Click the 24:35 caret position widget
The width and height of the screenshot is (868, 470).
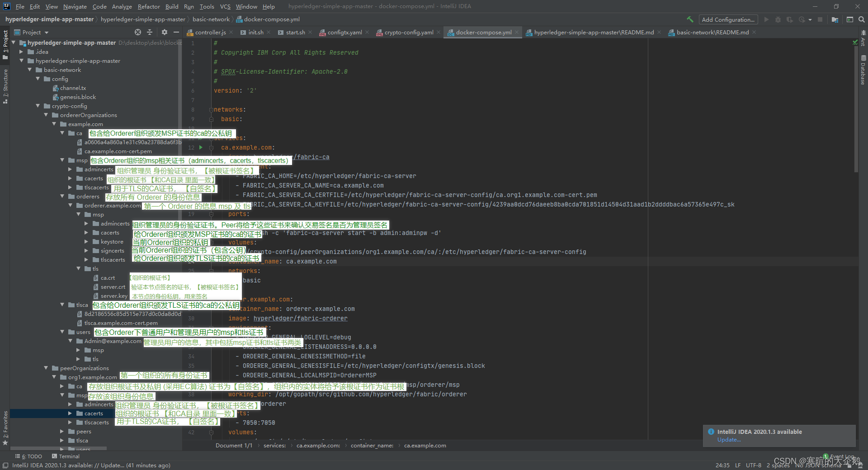click(x=722, y=465)
